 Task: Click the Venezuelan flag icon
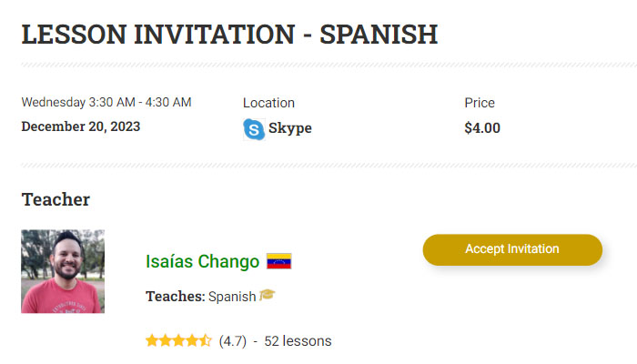click(x=278, y=261)
